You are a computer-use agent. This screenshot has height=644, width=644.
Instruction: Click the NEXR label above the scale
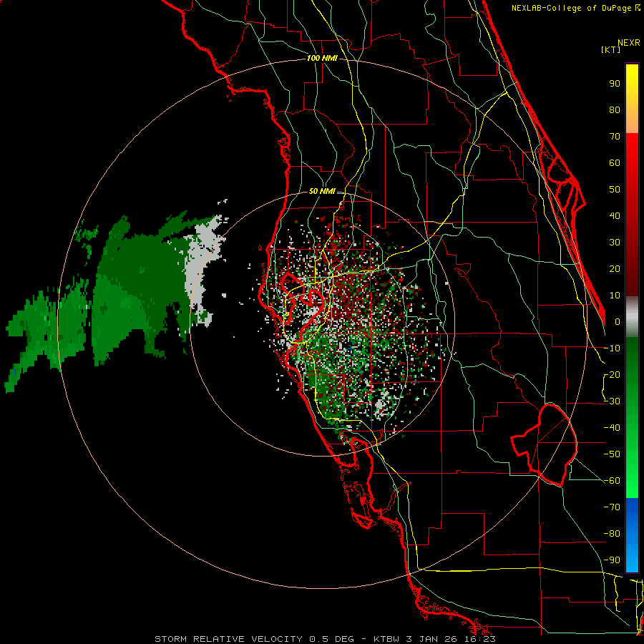click(x=629, y=43)
